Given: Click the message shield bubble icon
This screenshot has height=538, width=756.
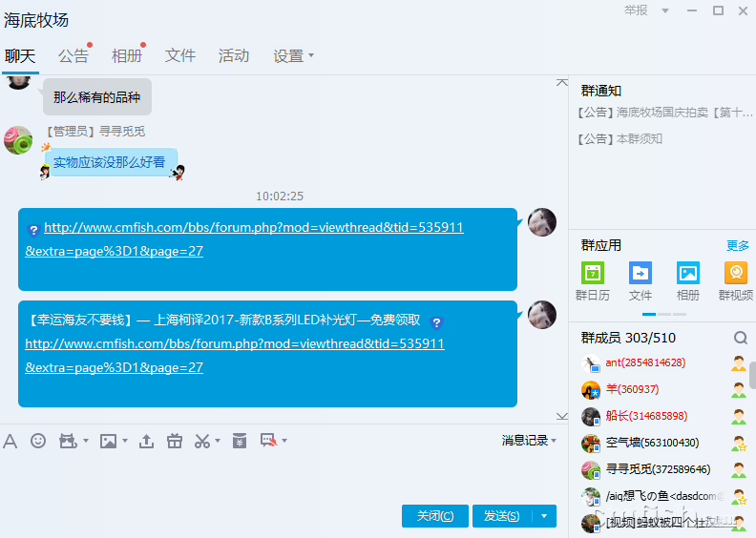Looking at the screenshot, I should tap(268, 441).
